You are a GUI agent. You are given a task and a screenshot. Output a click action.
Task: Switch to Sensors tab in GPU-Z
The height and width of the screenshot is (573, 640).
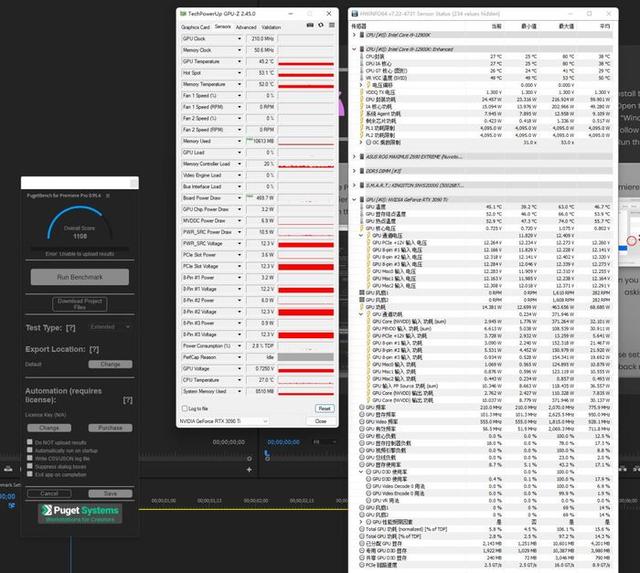point(223,27)
